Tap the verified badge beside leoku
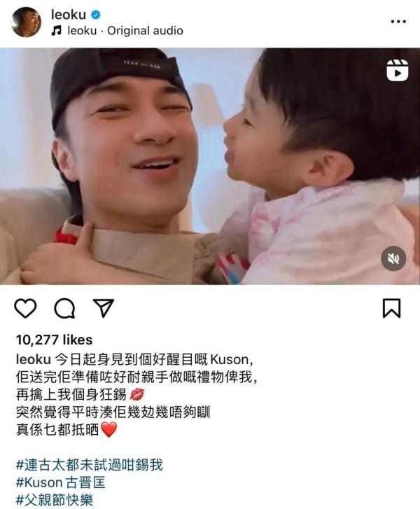 [x=95, y=15]
